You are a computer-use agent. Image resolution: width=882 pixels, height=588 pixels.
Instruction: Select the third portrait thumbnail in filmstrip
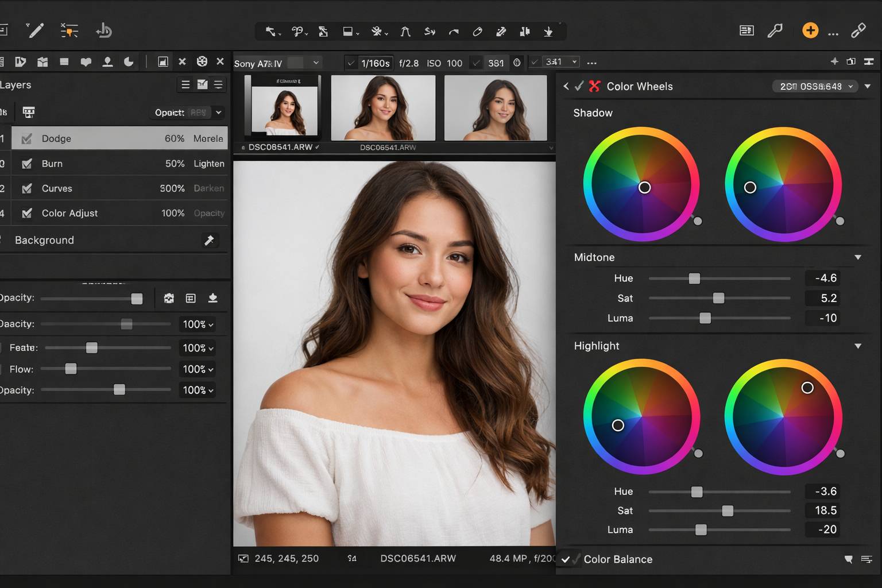[496, 108]
